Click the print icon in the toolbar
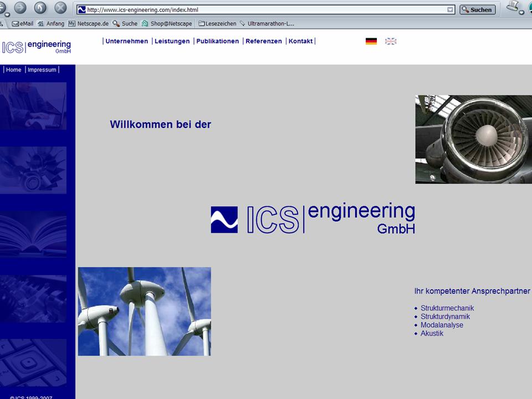Image resolution: width=532 pixels, height=399 pixels. click(513, 7)
